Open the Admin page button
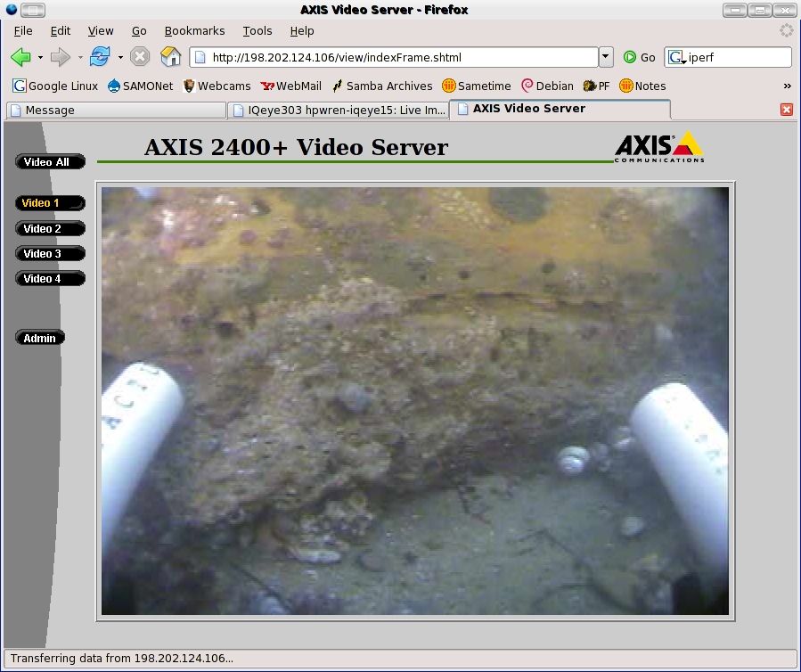 (40, 338)
